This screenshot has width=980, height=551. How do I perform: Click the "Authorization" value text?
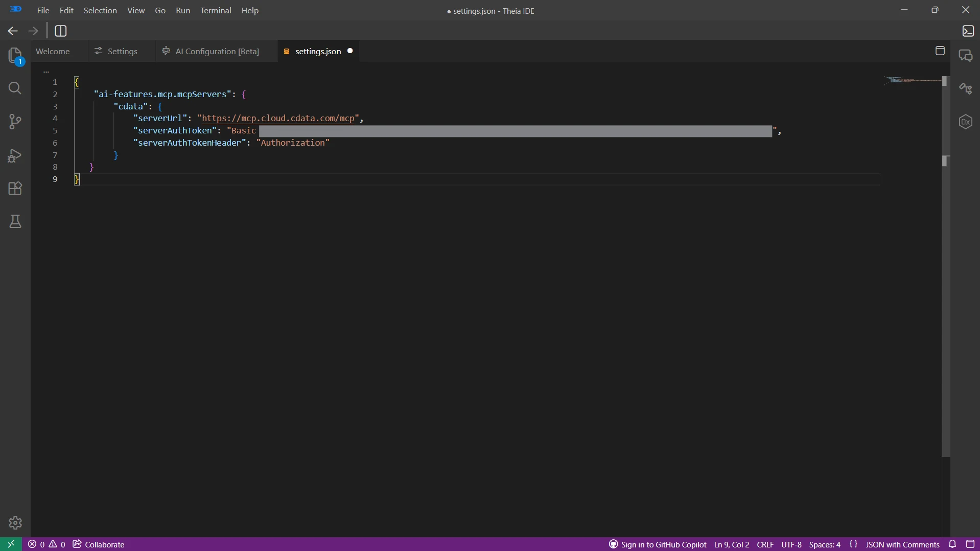(293, 143)
